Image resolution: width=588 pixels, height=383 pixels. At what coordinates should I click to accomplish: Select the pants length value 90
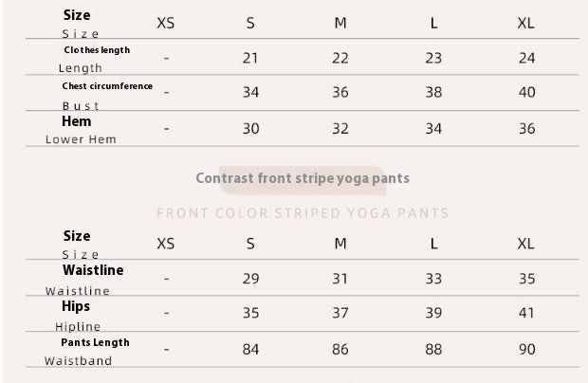point(526,349)
